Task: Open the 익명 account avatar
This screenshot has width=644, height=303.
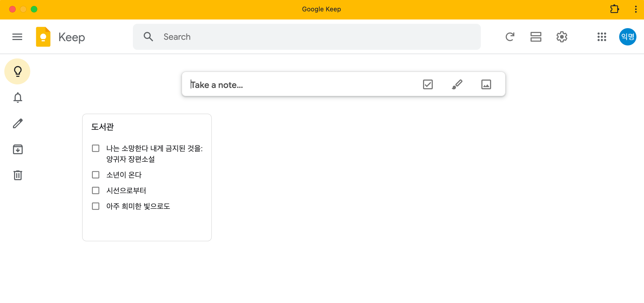Action: pyautogui.click(x=628, y=37)
